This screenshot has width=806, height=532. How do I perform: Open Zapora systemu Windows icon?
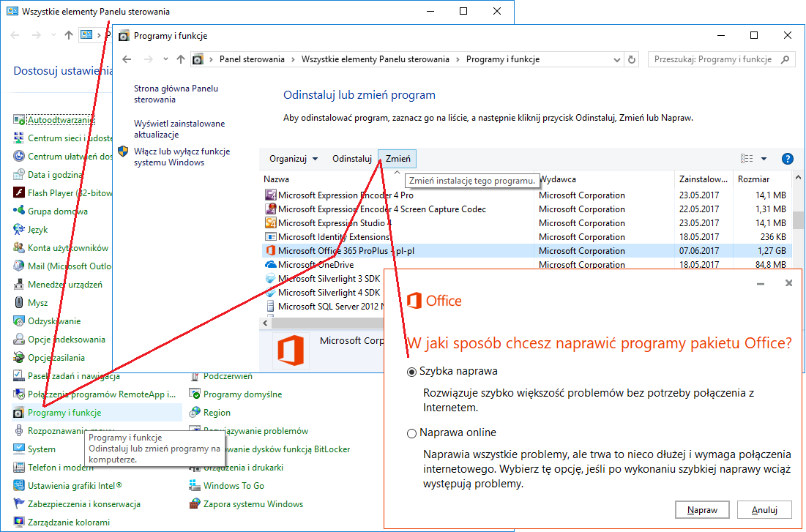tap(194, 503)
